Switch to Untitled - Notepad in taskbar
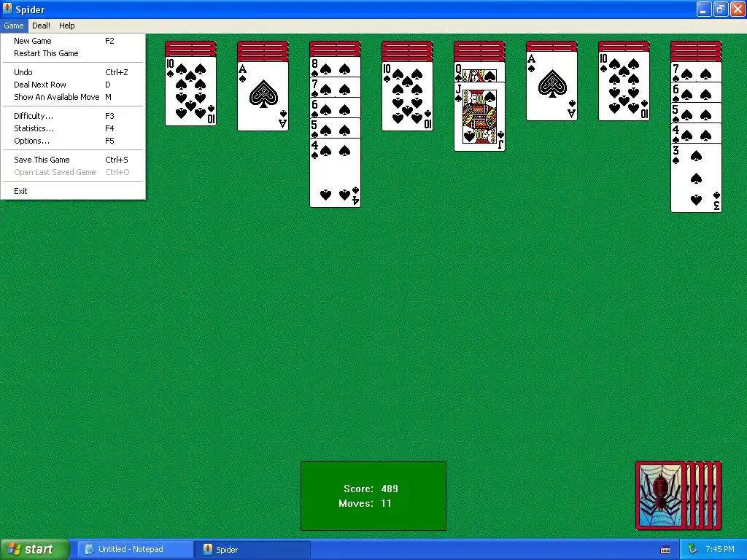This screenshot has height=560, width=747. click(135, 550)
